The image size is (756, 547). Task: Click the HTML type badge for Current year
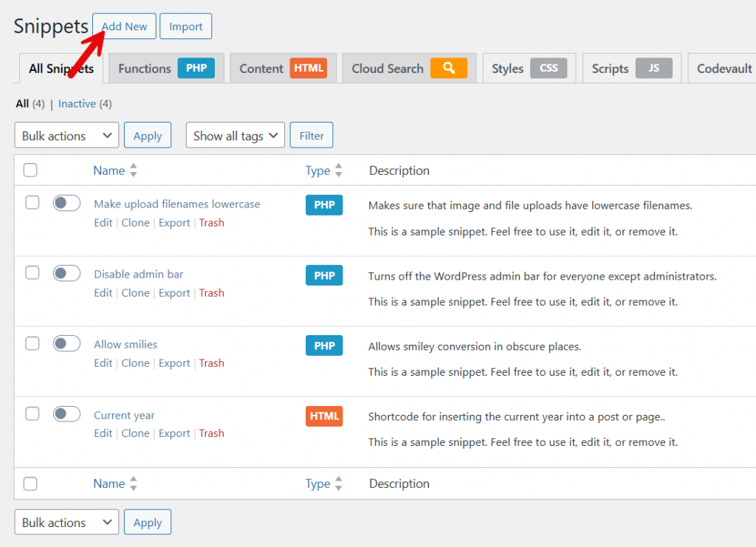324,416
